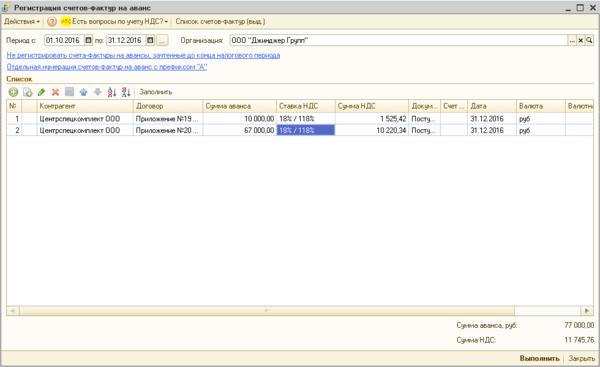
Task: Click the Дата column header
Action: tap(492, 106)
